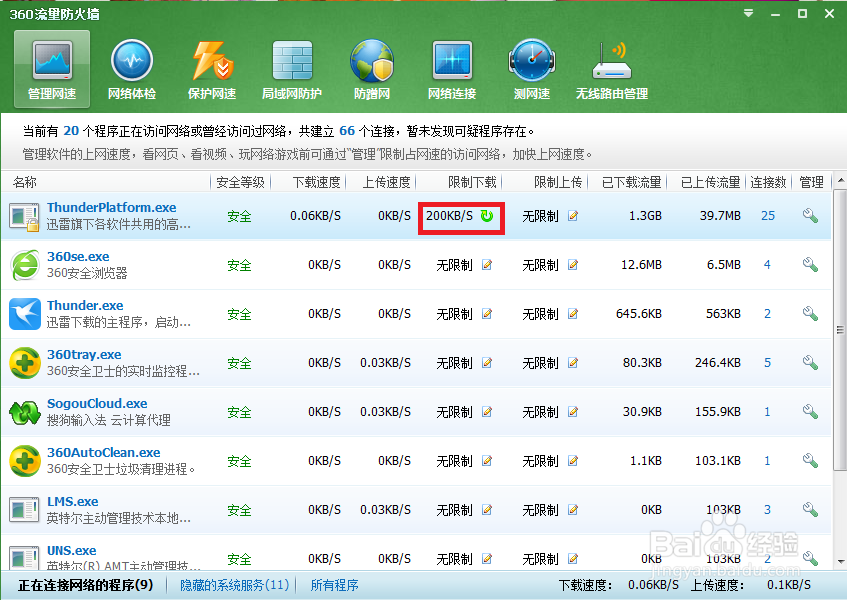Open manage wrench for ThunderPlatform.exe
Screen dimensions: 847x600
pyautogui.click(x=810, y=216)
